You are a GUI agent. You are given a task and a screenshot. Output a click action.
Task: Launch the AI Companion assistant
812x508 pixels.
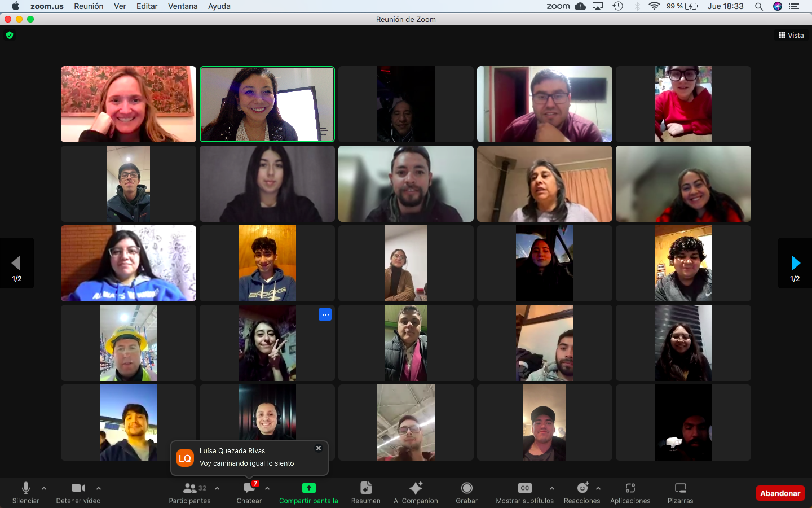pos(416,489)
